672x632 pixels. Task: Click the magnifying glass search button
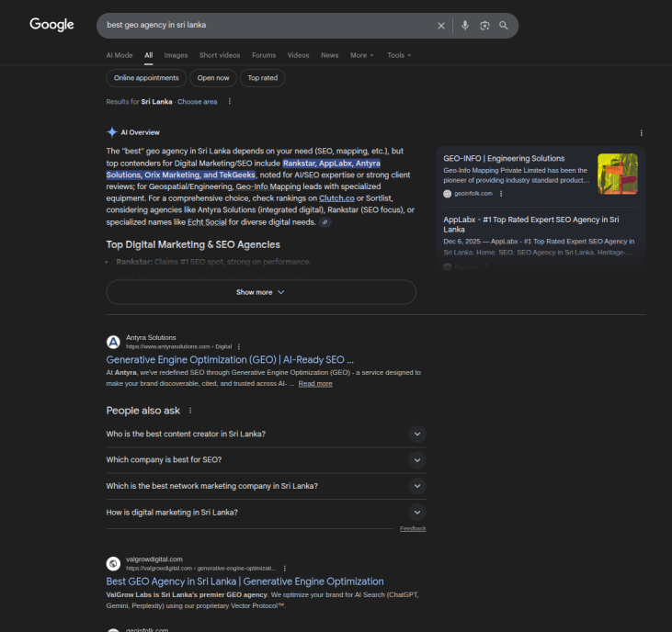tap(504, 26)
